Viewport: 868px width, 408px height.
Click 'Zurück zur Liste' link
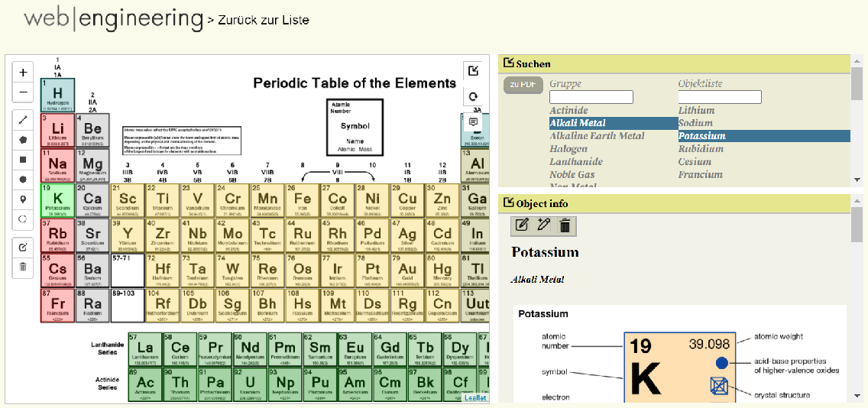[x=263, y=20]
